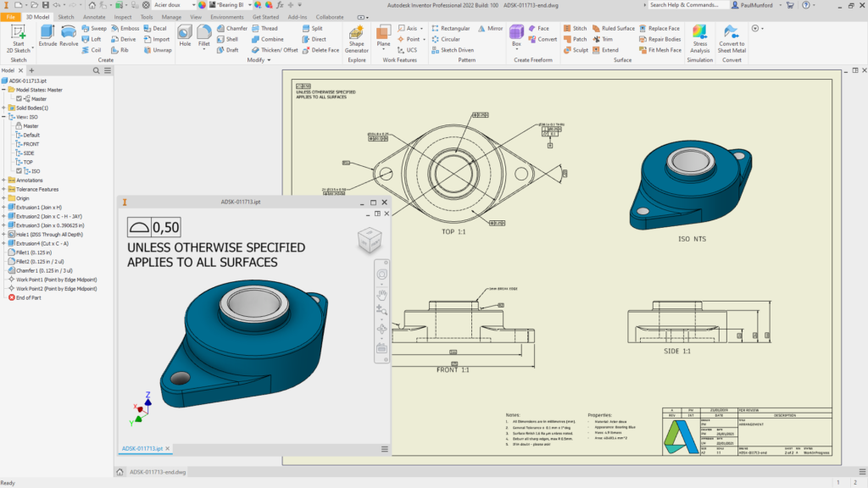This screenshot has width=868, height=488.
Task: Click the Fit Mesh Face command
Action: pos(659,50)
